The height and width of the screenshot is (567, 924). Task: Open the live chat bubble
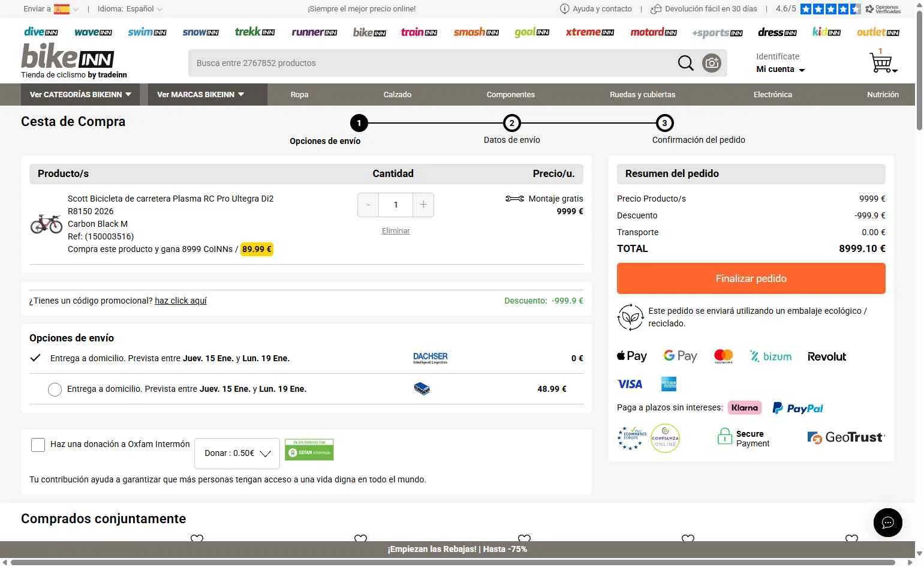[887, 522]
